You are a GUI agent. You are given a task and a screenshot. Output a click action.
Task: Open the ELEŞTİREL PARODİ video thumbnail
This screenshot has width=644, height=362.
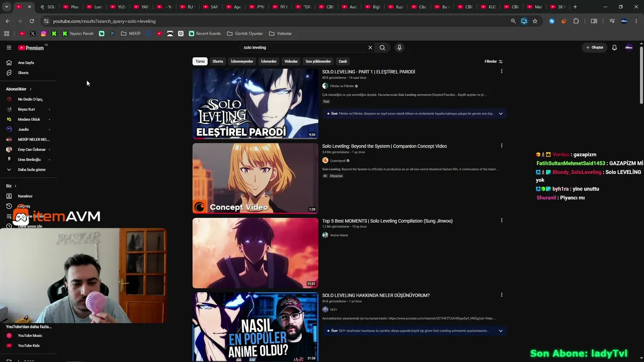pyautogui.click(x=255, y=104)
